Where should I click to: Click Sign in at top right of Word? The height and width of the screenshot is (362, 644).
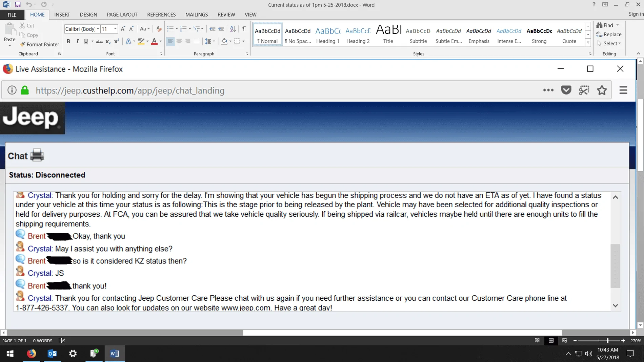tap(636, 14)
